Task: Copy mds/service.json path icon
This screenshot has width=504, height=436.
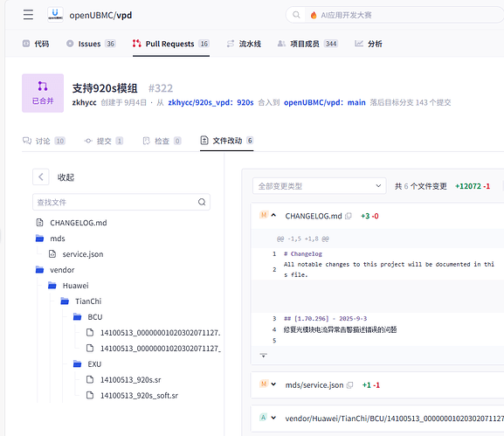Action: pos(349,384)
